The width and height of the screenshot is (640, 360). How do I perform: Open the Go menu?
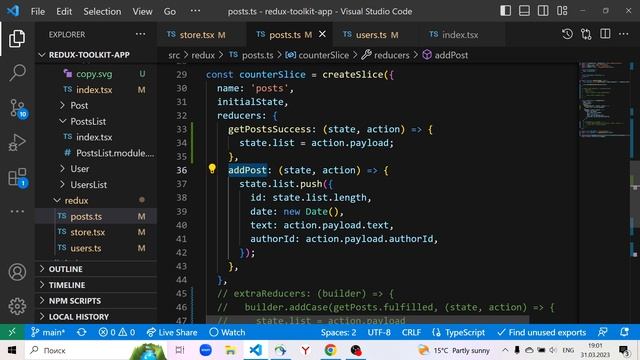pyautogui.click(x=170, y=11)
